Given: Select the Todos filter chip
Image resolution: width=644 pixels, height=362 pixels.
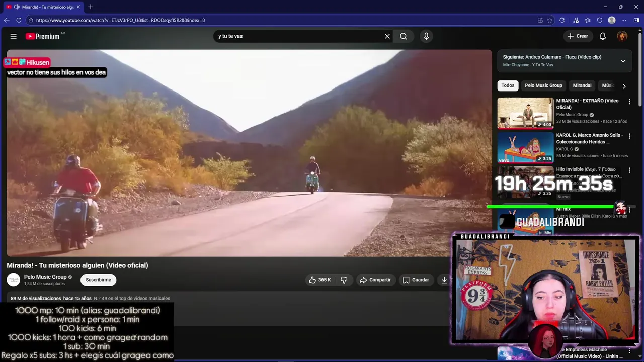Looking at the screenshot, I should pyautogui.click(x=508, y=85).
